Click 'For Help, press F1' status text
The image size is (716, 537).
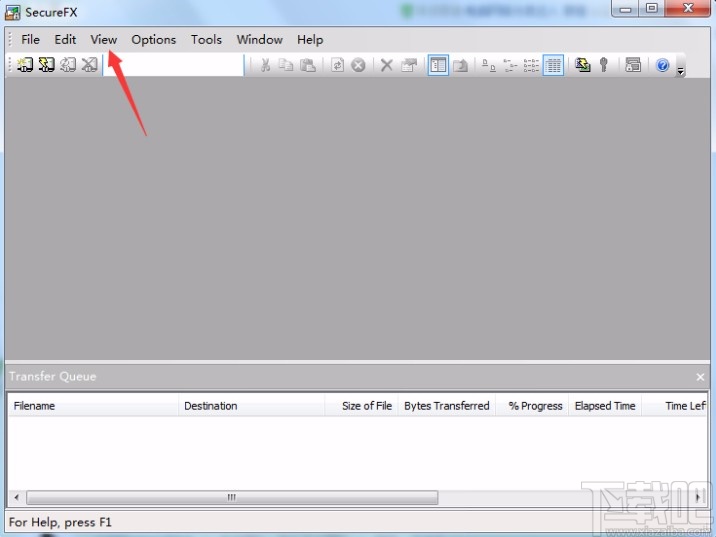[x=60, y=522]
